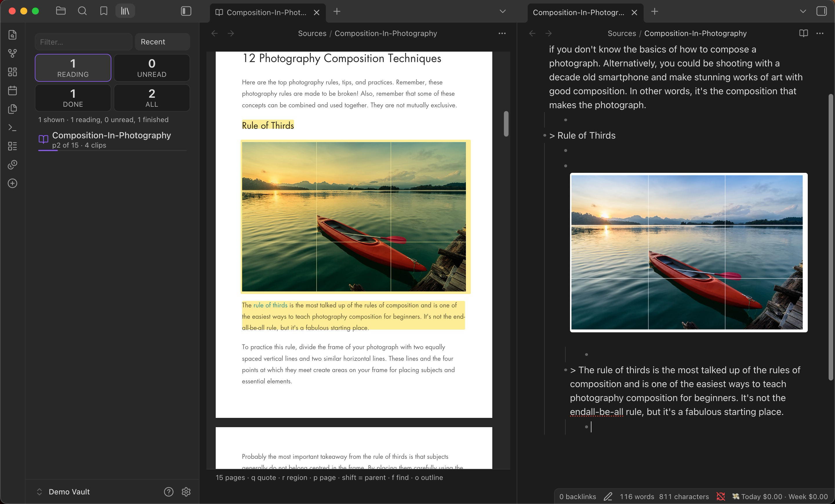835x504 pixels.
Task: Click the misspelled word endall-be-all in note
Action: click(596, 412)
